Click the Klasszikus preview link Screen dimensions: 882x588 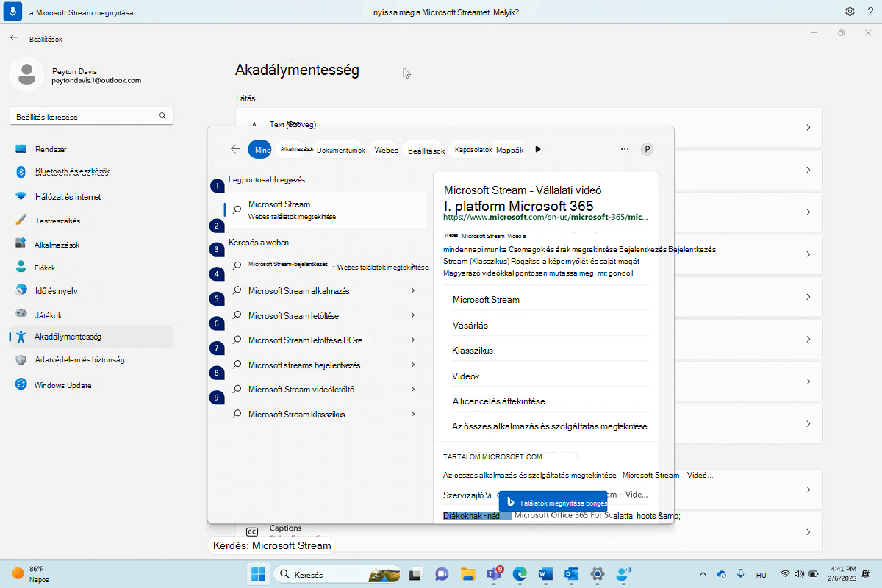(473, 351)
